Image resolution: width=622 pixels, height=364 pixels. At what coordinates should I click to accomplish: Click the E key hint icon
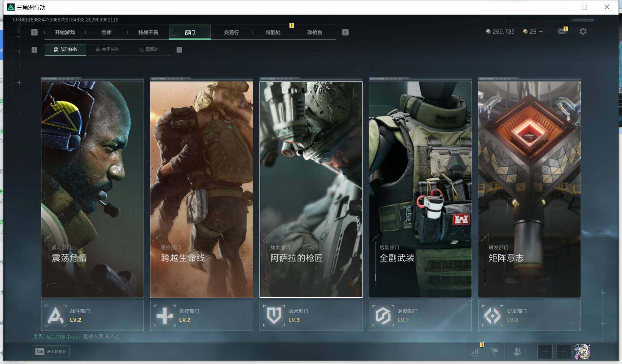[345, 32]
